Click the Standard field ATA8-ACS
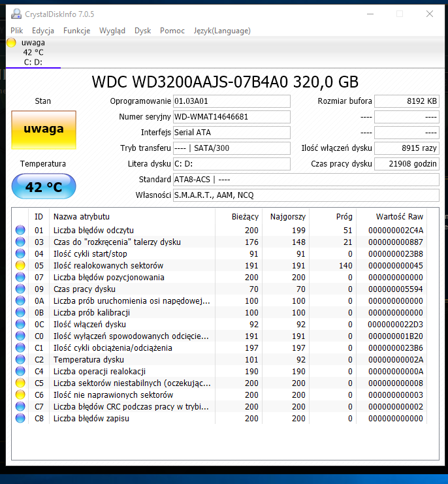This screenshot has width=448, height=484. [x=306, y=180]
